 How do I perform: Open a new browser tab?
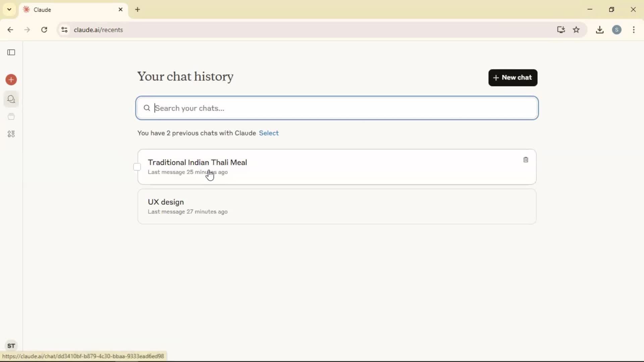tap(138, 10)
